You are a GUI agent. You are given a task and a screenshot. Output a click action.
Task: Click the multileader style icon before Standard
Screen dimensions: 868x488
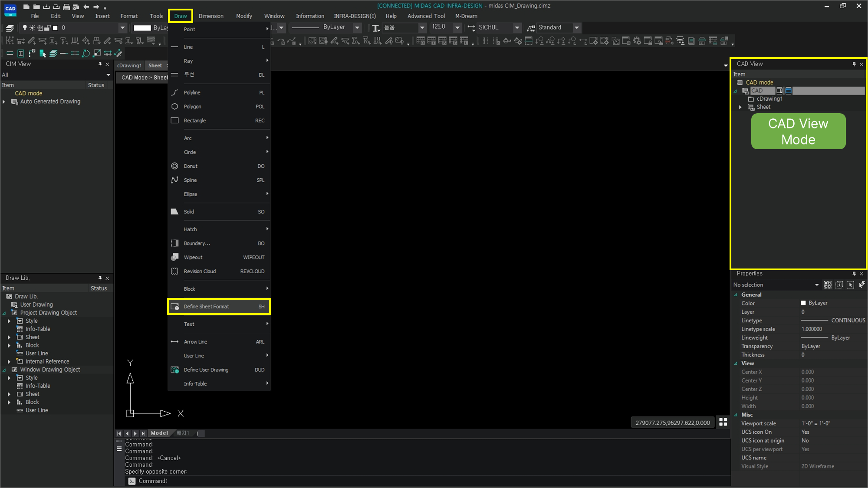coord(531,28)
